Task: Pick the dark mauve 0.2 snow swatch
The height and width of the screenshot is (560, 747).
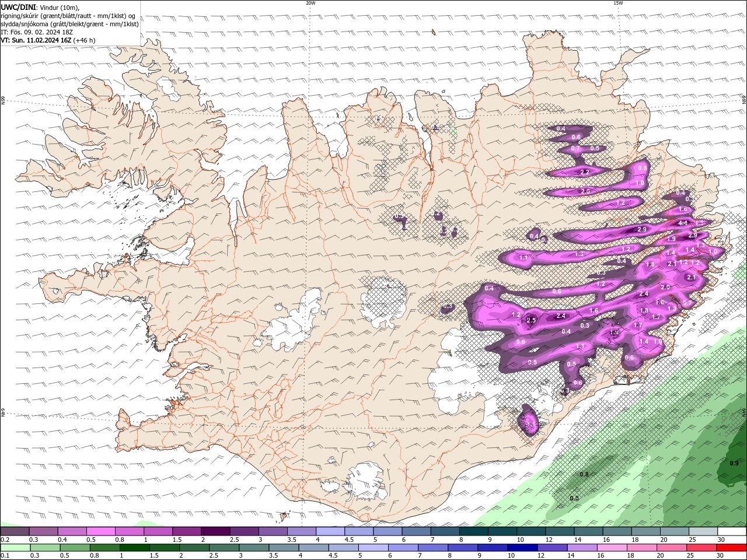Action: [15, 531]
